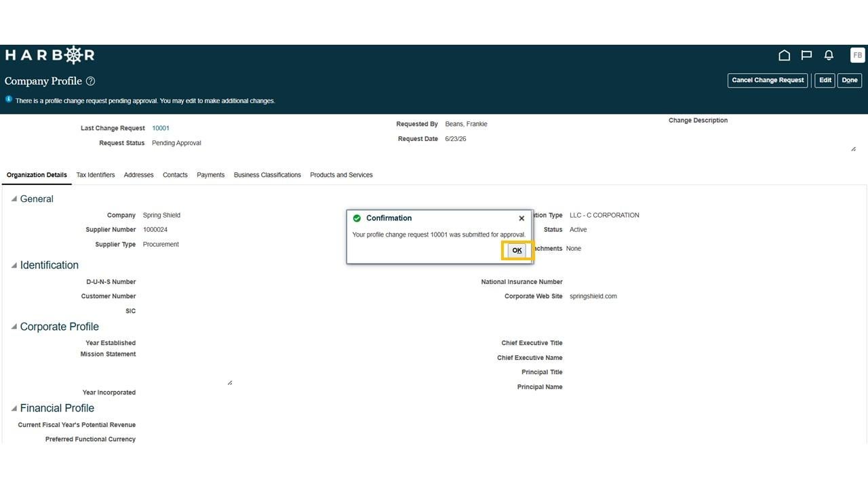Click the Change Description label

point(698,121)
